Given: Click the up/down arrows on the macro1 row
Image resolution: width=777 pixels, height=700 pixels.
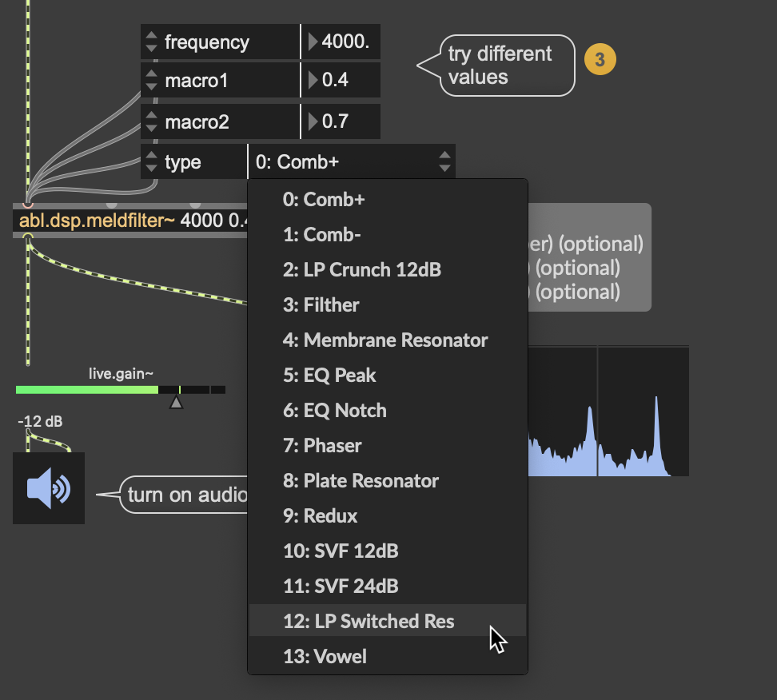Looking at the screenshot, I should (151, 80).
